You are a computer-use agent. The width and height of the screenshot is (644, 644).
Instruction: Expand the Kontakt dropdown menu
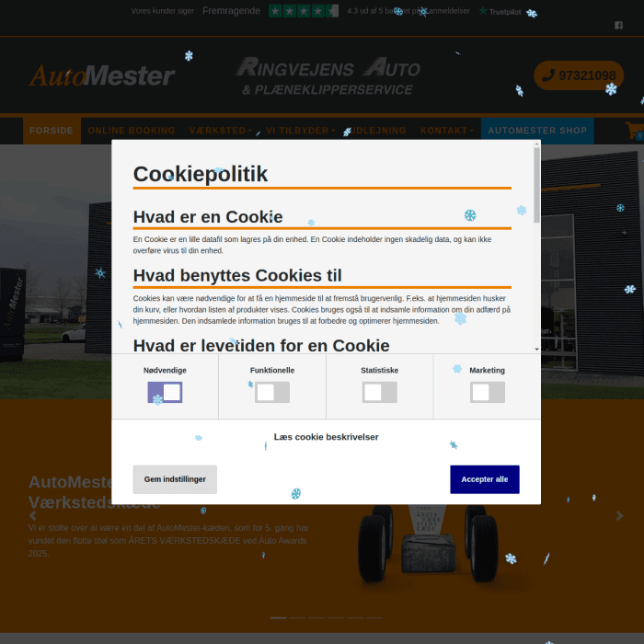[x=447, y=131]
